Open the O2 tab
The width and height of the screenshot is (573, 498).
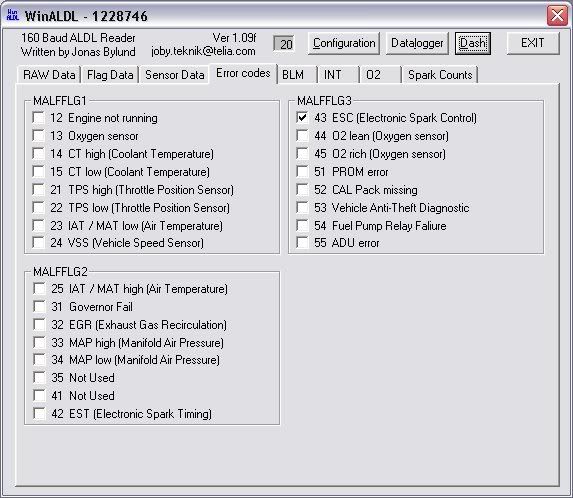[x=380, y=75]
